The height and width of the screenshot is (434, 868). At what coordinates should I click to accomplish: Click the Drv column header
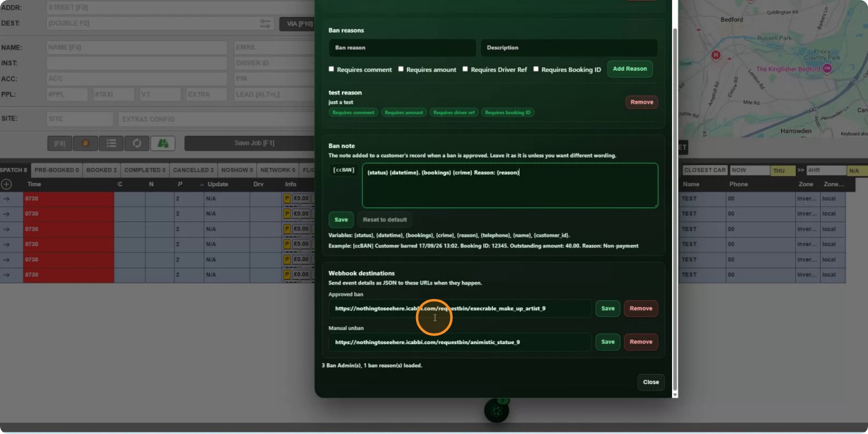[x=258, y=184]
